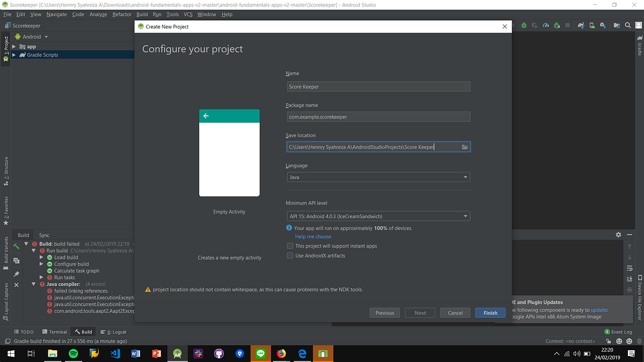Open Android Studio from the taskbar
The image size is (644, 362).
pyautogui.click(x=177, y=354)
